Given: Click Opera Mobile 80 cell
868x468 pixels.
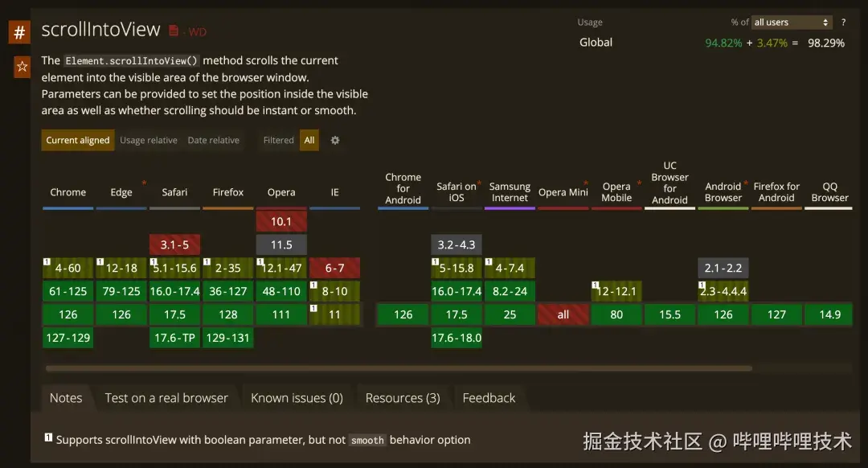Looking at the screenshot, I should point(616,314).
